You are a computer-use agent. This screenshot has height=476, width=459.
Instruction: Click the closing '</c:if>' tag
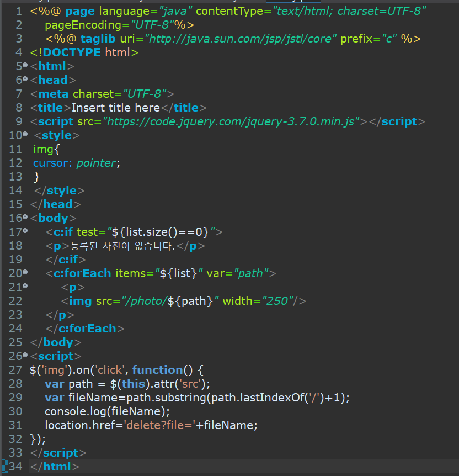[66, 260]
